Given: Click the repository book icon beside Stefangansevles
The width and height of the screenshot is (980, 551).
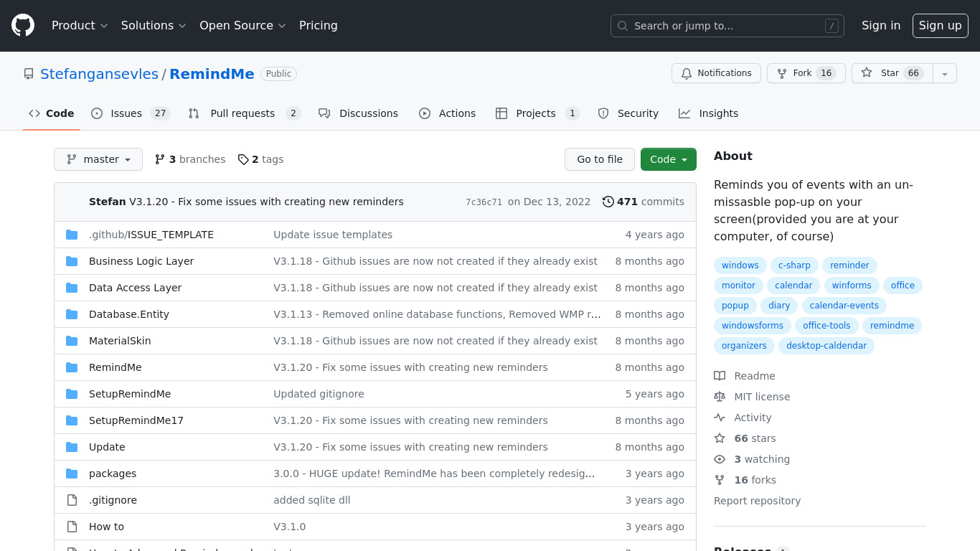Looking at the screenshot, I should pyautogui.click(x=29, y=74).
